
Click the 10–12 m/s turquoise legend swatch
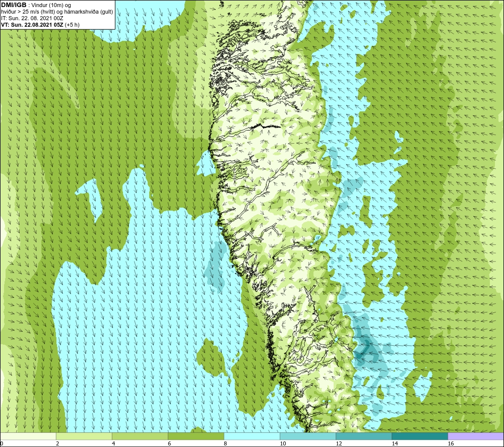coord(308,436)
